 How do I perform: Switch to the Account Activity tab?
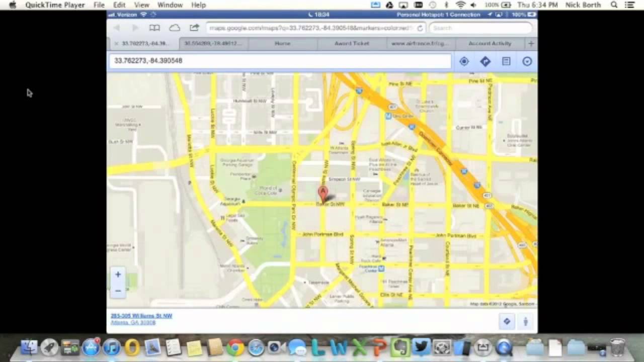pyautogui.click(x=490, y=44)
